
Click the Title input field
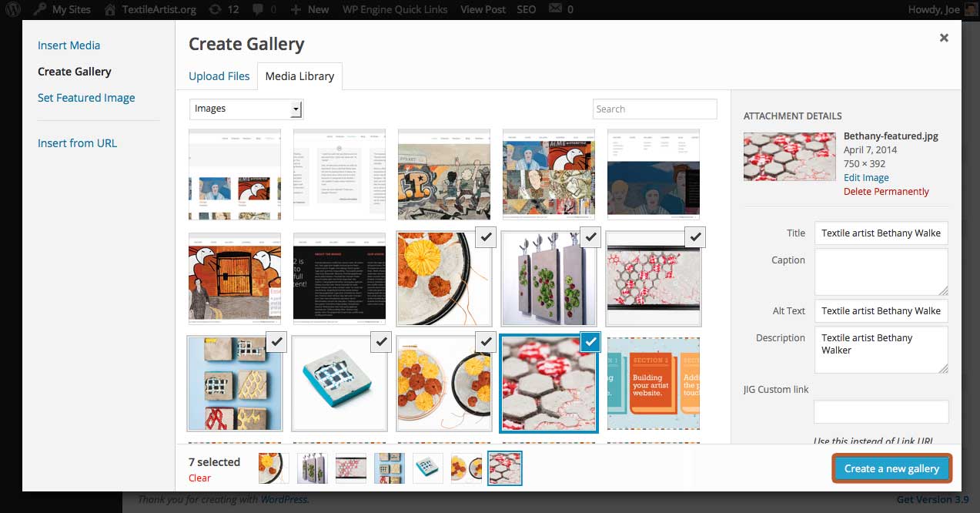pyautogui.click(x=881, y=233)
